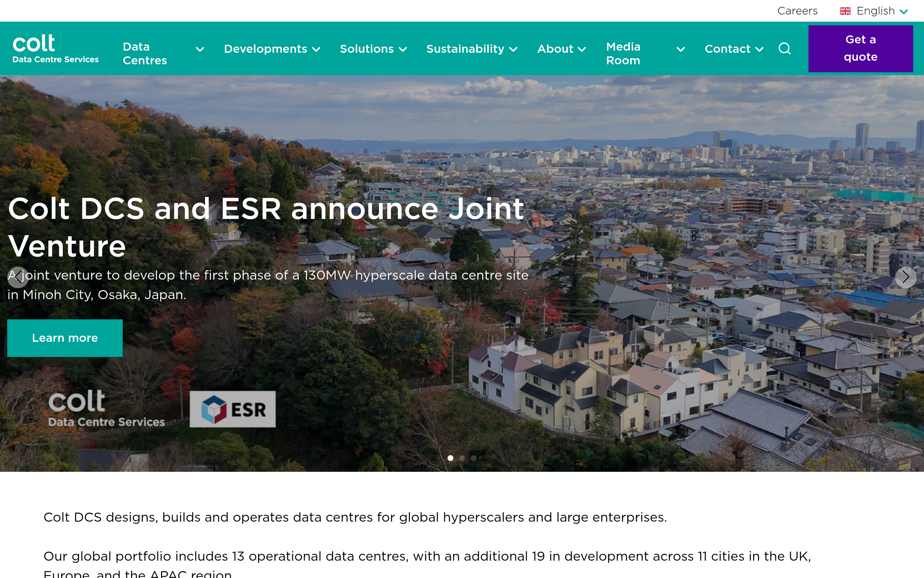Open the Contact menu item

[727, 49]
